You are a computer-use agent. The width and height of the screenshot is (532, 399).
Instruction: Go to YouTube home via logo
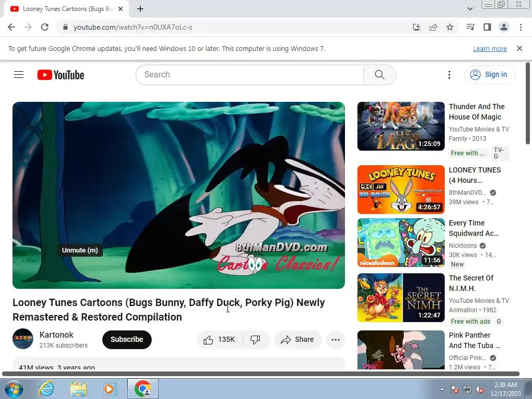pyautogui.click(x=61, y=75)
